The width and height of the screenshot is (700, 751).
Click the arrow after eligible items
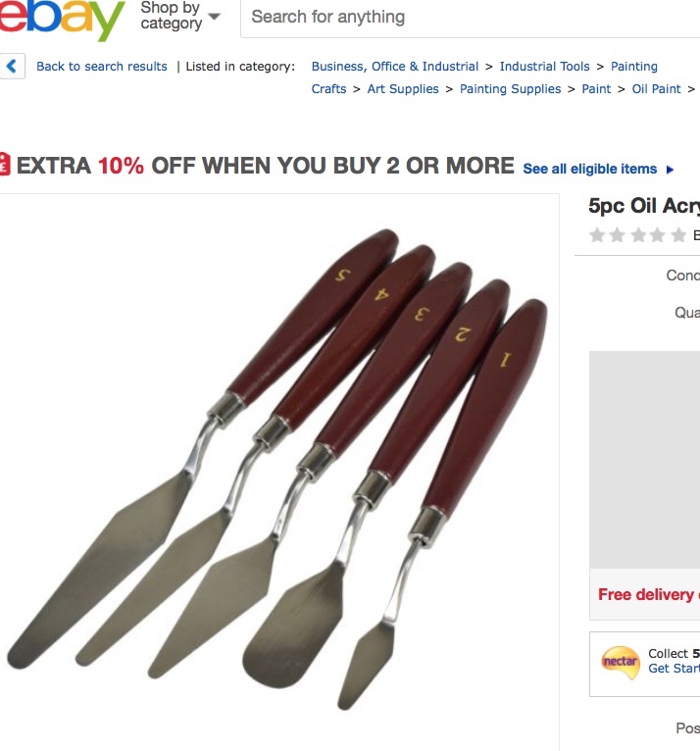670,170
